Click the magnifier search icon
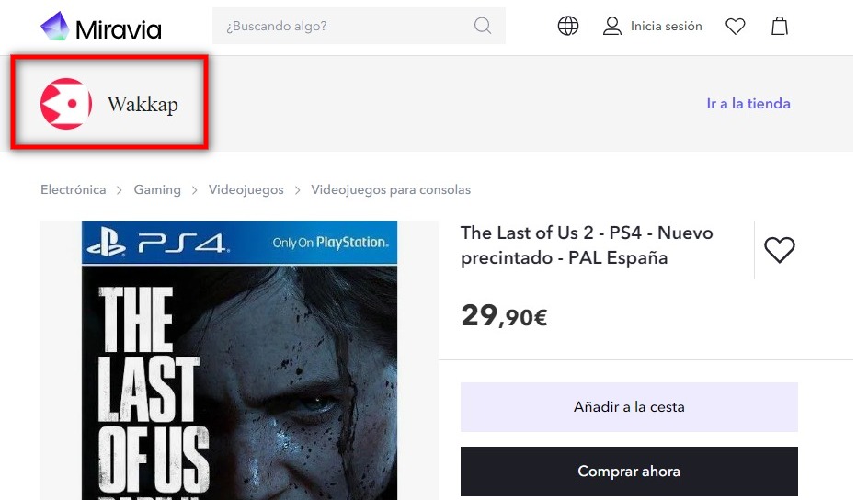Image resolution: width=868 pixels, height=500 pixels. pos(483,26)
